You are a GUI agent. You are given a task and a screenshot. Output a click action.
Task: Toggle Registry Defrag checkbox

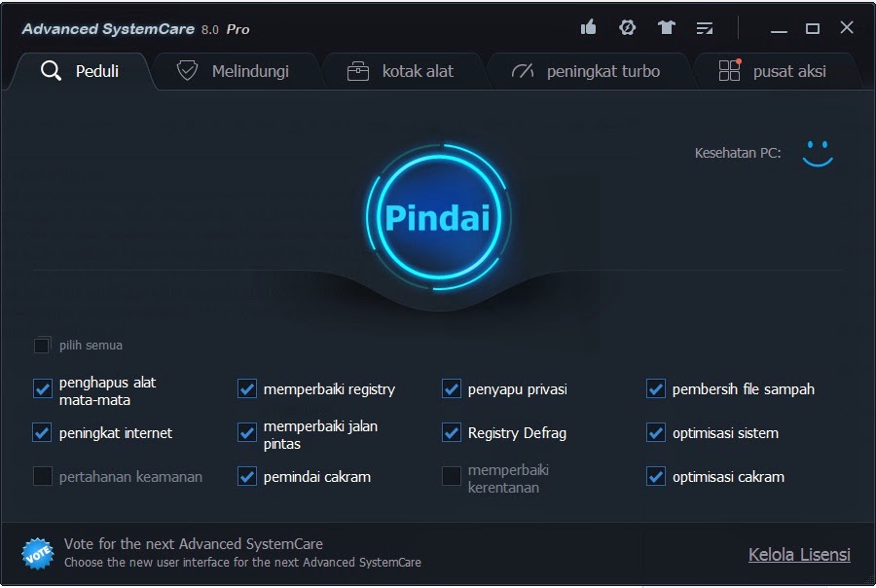[452, 432]
